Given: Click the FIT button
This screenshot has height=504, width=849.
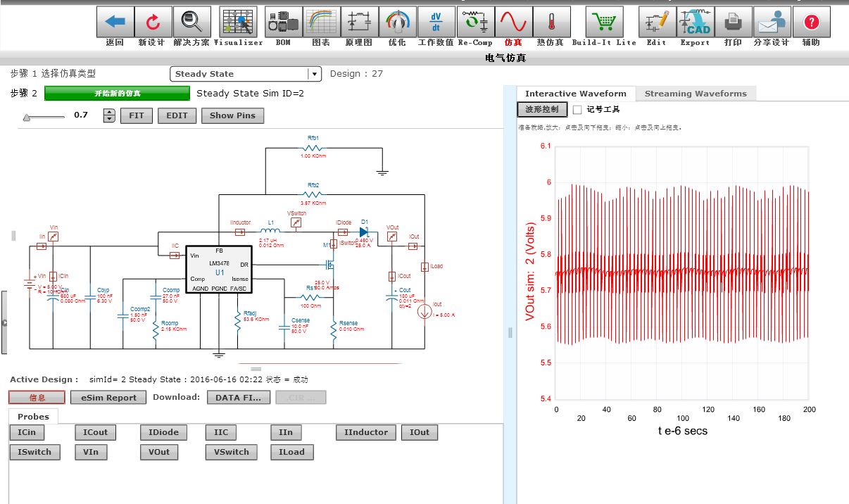Looking at the screenshot, I should point(137,115).
